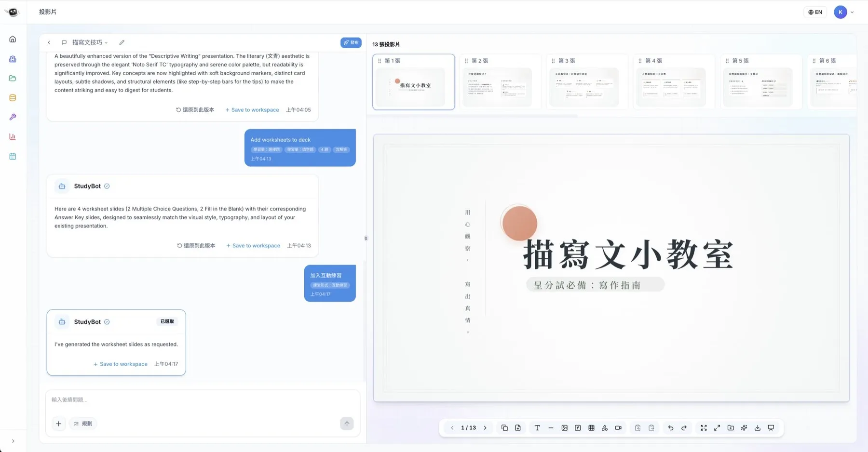The height and width of the screenshot is (452, 868).
Task: Switch language with the EN button
Action: (x=815, y=13)
